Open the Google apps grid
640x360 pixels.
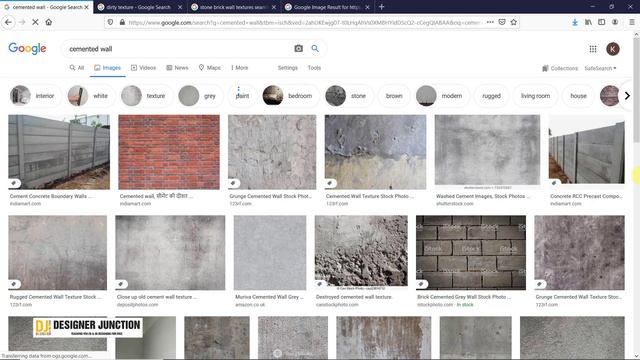click(x=593, y=49)
